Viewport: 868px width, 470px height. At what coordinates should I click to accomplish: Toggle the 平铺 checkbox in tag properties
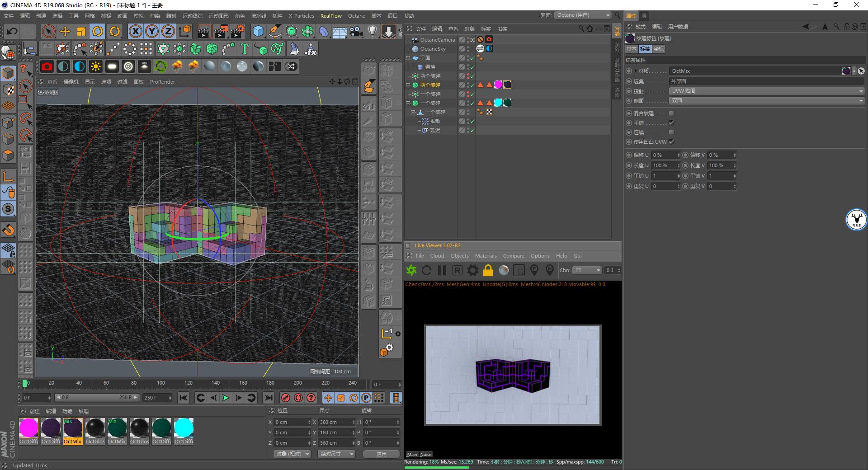672,122
